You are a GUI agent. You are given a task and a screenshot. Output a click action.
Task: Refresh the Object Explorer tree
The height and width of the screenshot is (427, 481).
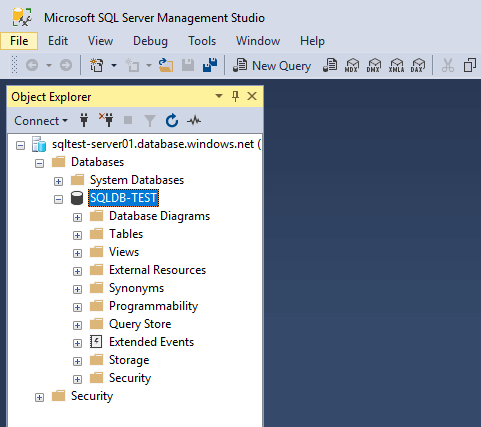point(172,120)
